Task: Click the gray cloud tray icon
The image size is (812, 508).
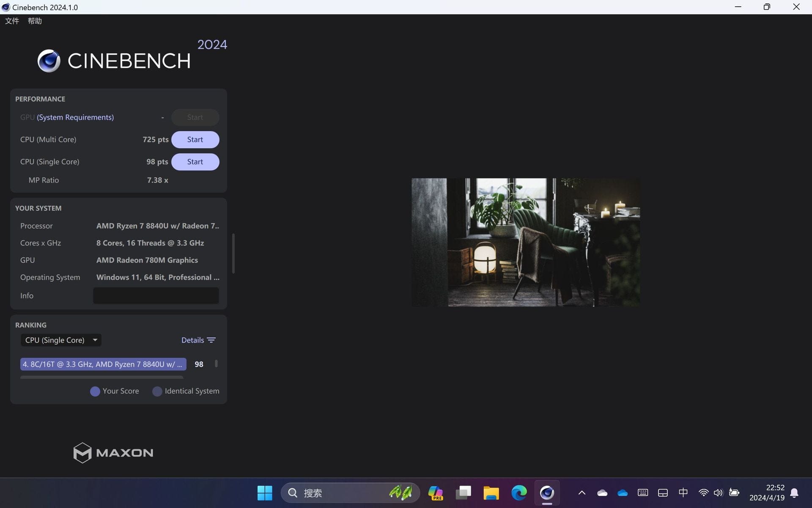Action: tap(602, 493)
